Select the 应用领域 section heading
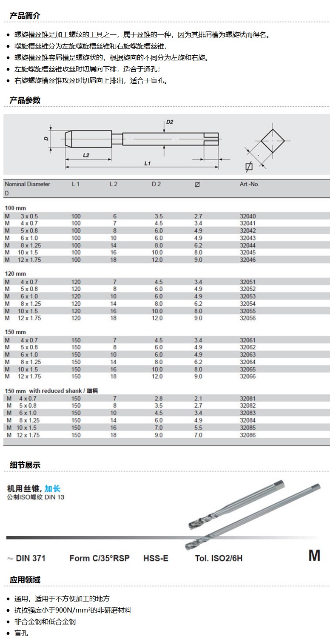The width and height of the screenshot is (330, 644). point(25,580)
